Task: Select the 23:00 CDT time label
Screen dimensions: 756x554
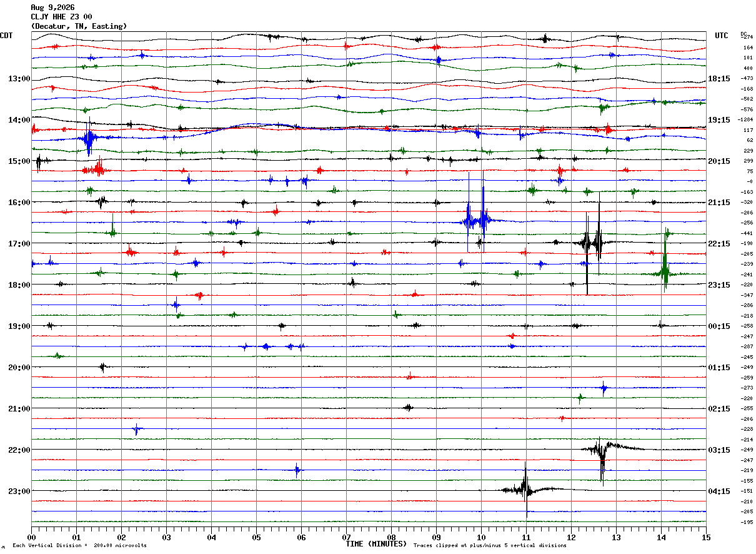Action: [x=19, y=491]
